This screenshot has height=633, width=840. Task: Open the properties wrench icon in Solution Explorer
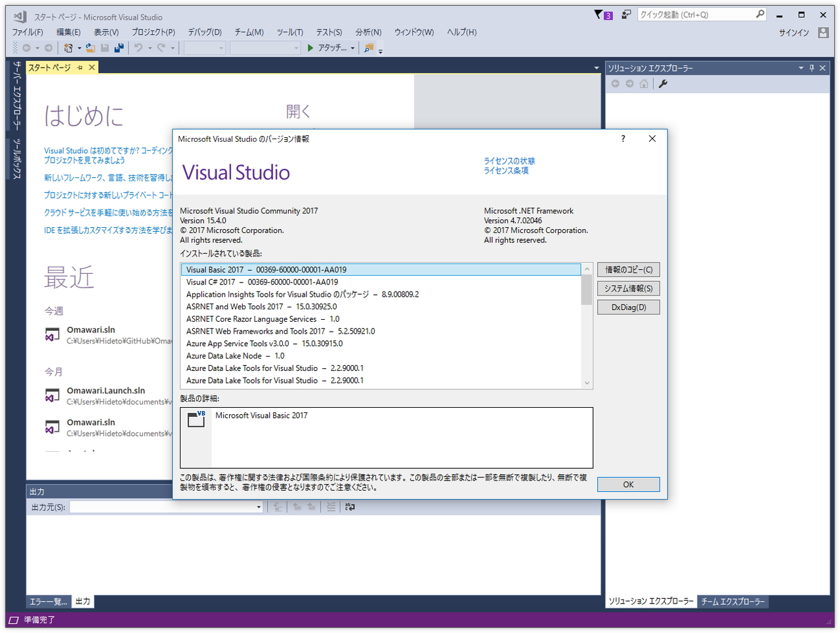coord(663,83)
